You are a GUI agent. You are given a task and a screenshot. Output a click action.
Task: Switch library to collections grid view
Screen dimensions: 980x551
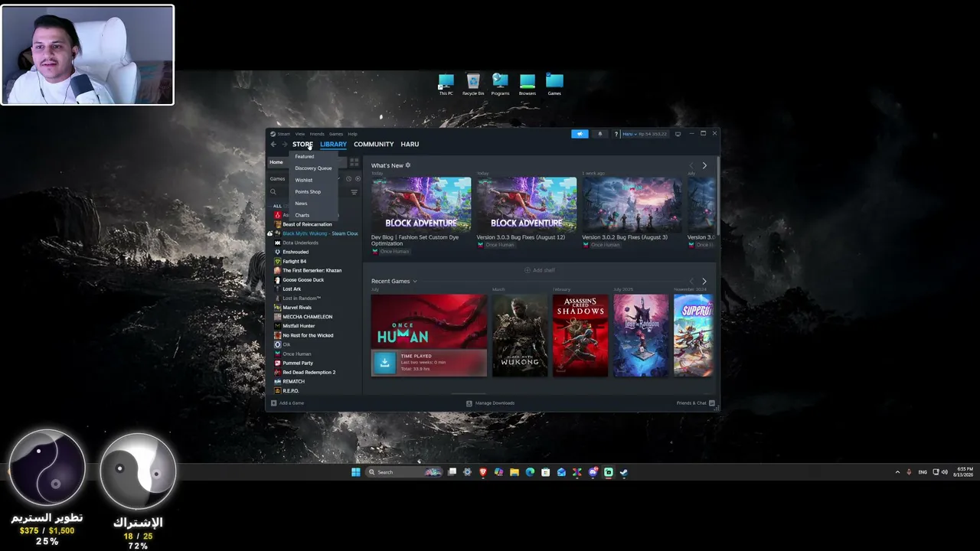point(354,162)
